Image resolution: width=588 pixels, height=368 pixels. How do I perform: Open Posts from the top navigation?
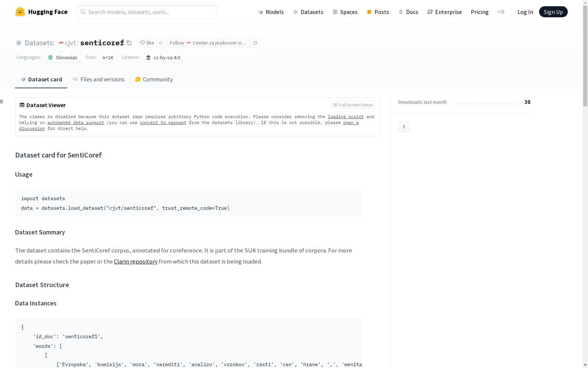pyautogui.click(x=378, y=12)
